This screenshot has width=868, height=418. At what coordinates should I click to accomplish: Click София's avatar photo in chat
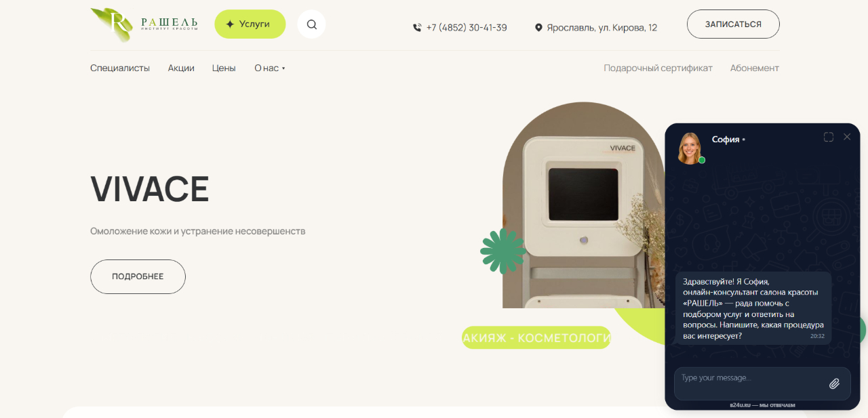coord(690,148)
